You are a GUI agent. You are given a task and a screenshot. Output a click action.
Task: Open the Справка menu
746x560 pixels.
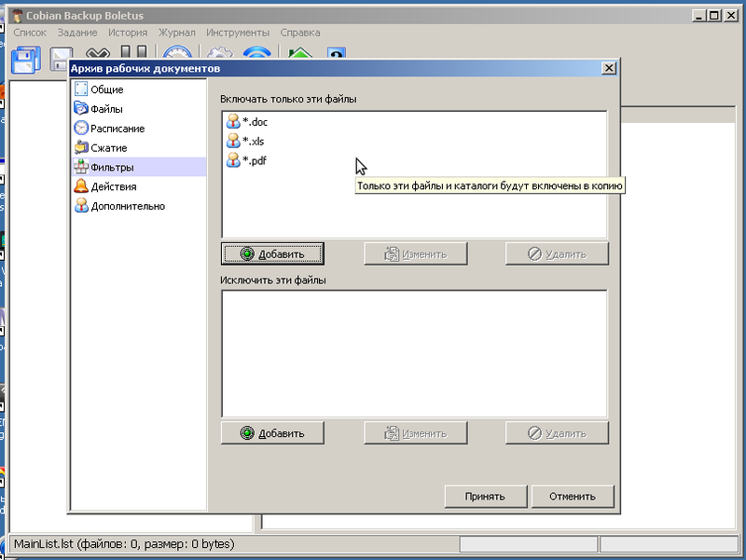pyautogui.click(x=300, y=33)
